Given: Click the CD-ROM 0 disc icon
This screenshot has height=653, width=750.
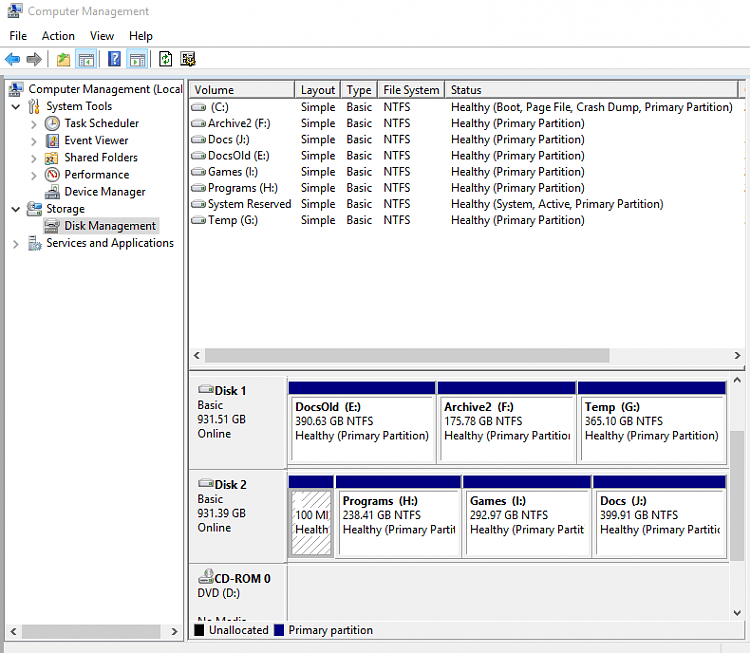Looking at the screenshot, I should 206,576.
